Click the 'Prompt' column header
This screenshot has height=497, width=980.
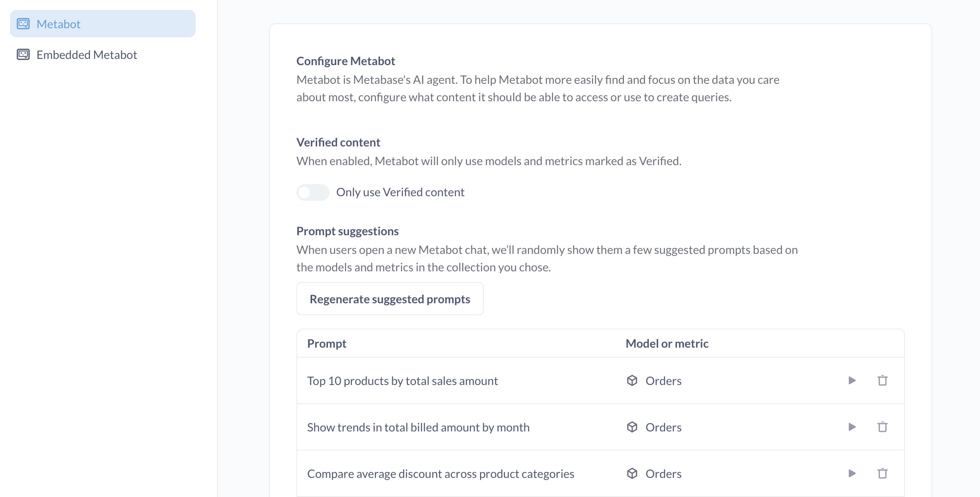click(x=327, y=344)
